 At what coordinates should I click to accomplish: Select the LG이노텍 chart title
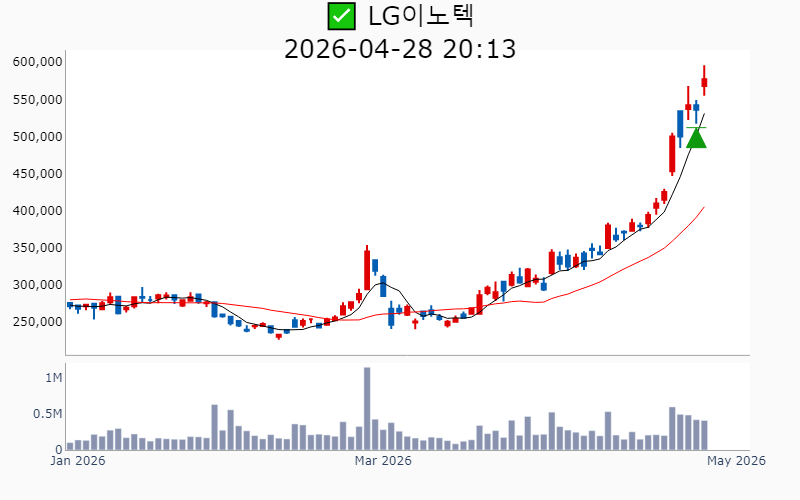(x=420, y=16)
